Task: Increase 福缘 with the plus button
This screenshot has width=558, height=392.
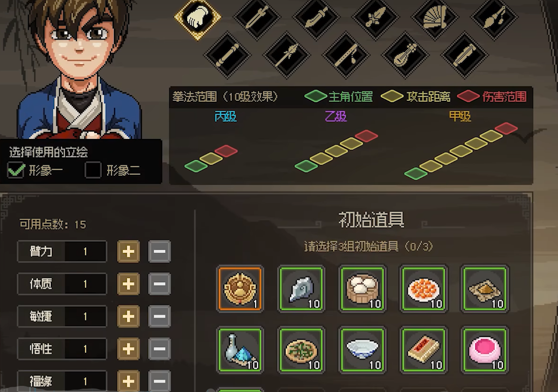Action: pyautogui.click(x=129, y=381)
